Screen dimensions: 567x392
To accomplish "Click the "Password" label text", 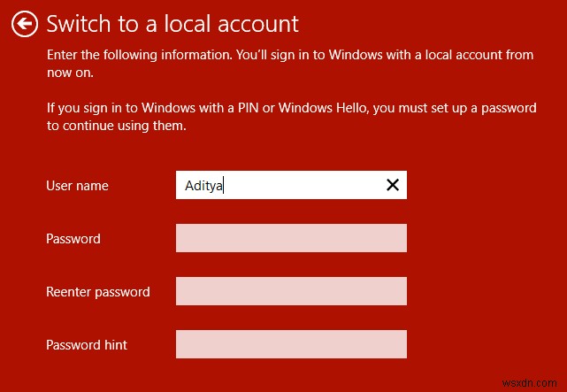I will (73, 239).
